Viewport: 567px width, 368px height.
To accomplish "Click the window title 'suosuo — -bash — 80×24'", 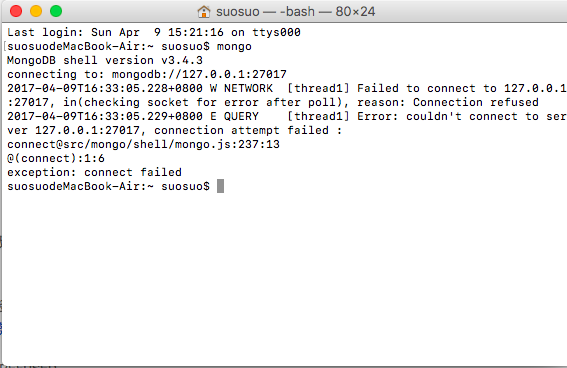I will (x=295, y=12).
